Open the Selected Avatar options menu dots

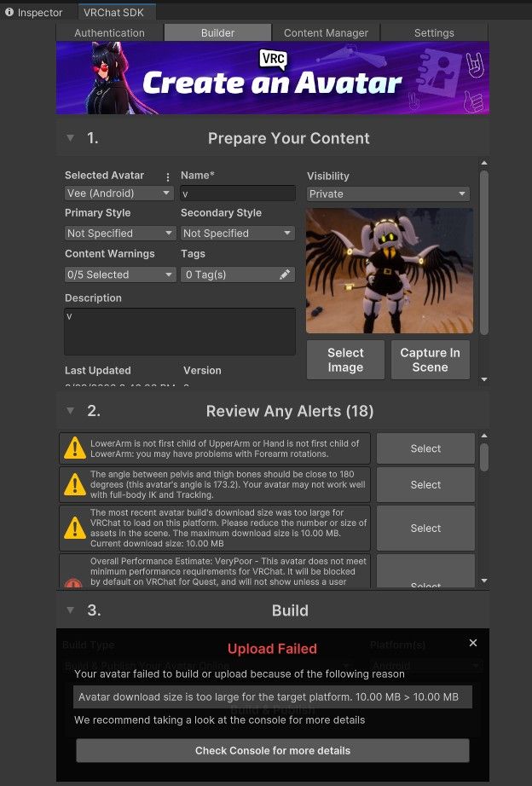point(167,176)
